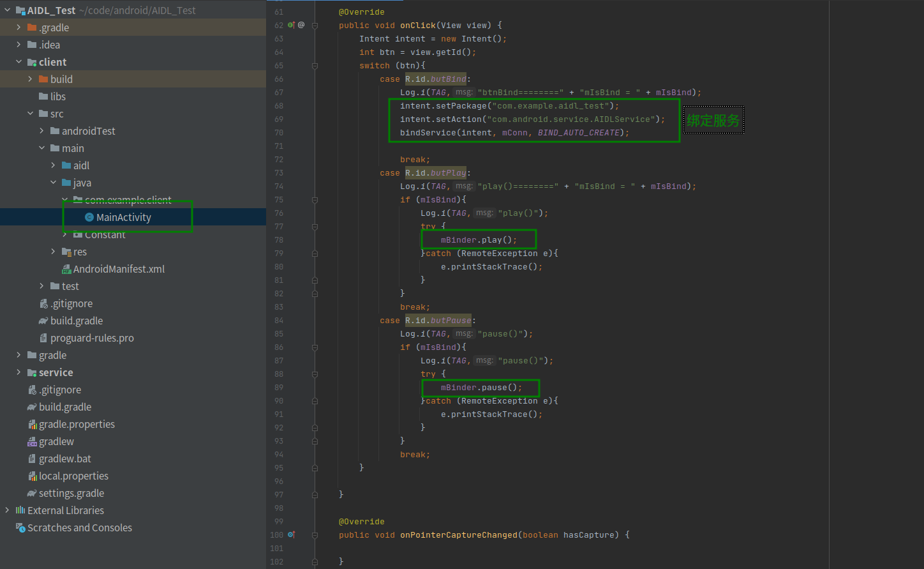Expand the androidTest folder arrow
This screenshot has height=569, width=924.
(41, 131)
